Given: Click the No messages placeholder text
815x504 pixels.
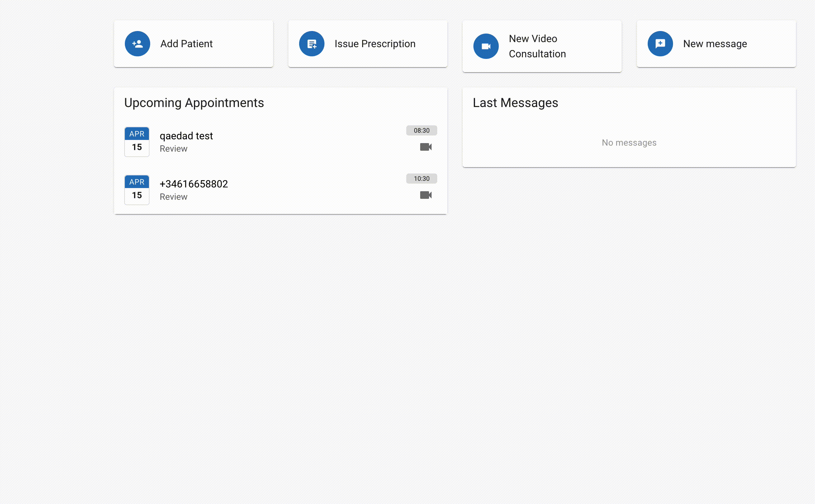Looking at the screenshot, I should click(629, 143).
